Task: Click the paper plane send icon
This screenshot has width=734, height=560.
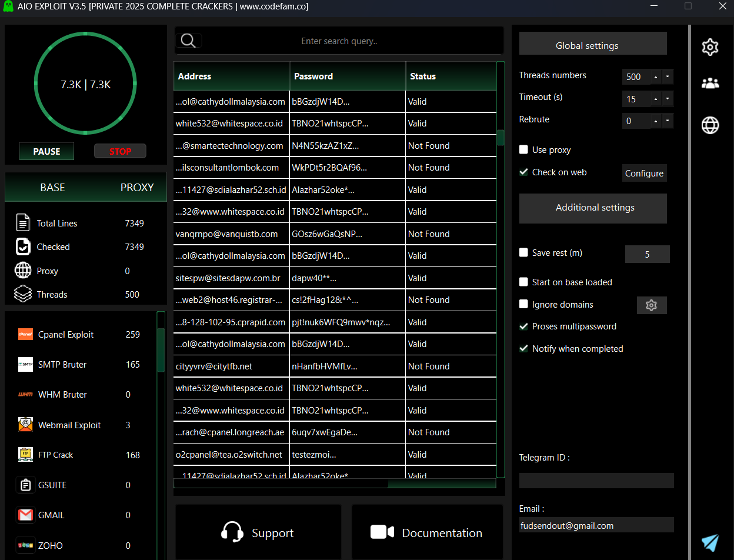Action: [710, 542]
